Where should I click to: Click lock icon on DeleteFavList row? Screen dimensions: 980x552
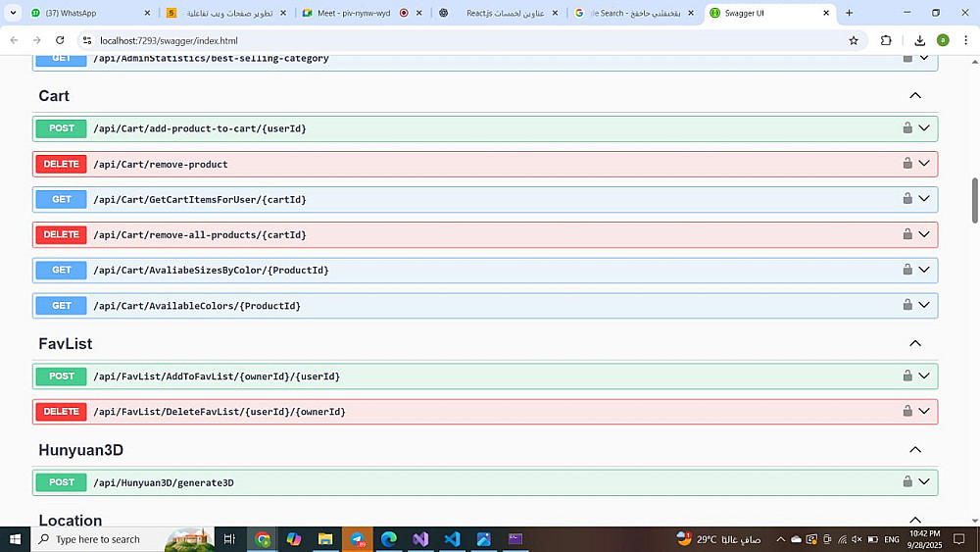pyautogui.click(x=906, y=411)
